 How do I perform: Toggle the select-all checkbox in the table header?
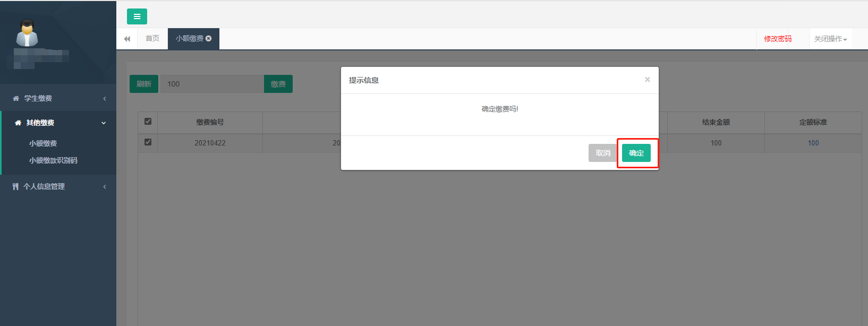148,122
